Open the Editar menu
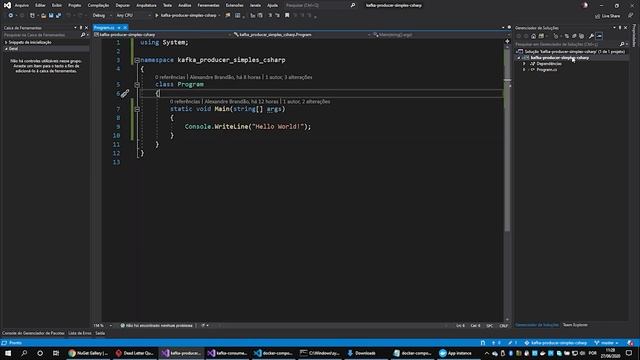 click(x=40, y=5)
